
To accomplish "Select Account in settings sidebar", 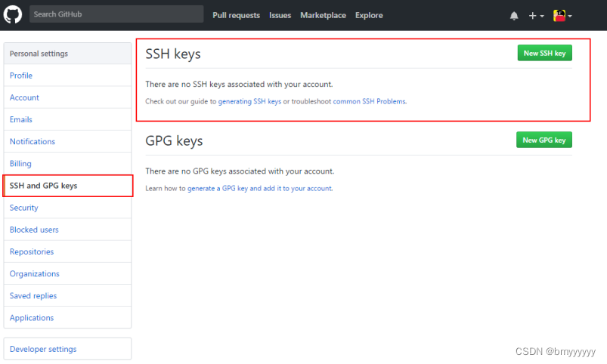I will 67,97.
